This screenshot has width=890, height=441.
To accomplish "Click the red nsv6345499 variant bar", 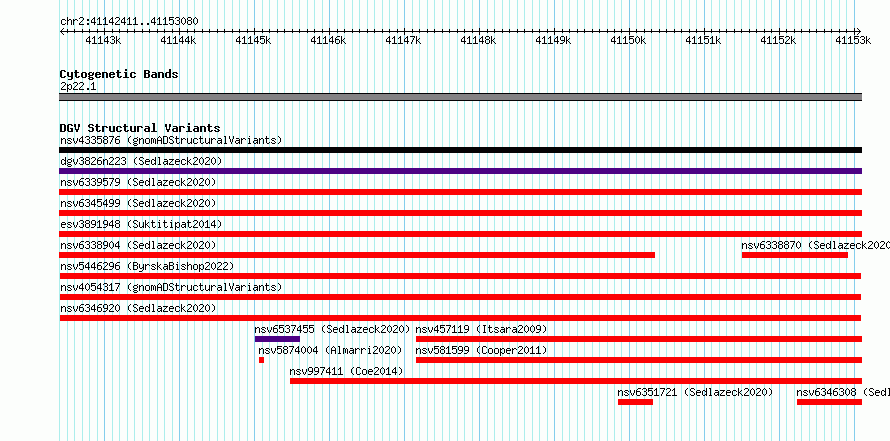I will coord(460,213).
